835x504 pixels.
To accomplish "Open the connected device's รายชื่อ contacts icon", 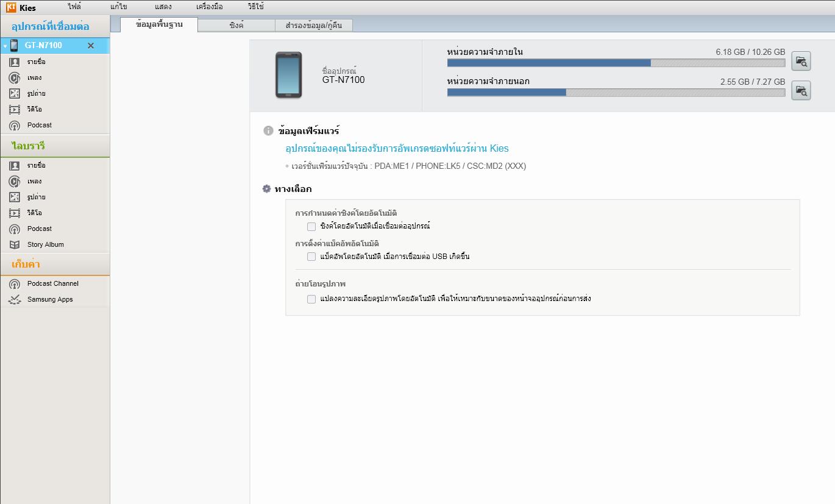I will tap(15, 62).
